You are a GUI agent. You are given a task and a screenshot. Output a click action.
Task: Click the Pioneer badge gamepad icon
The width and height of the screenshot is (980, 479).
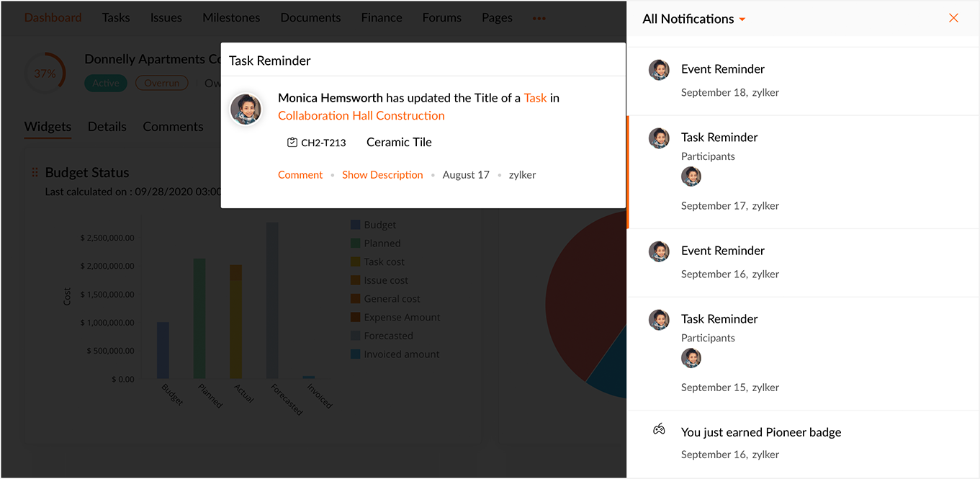pyautogui.click(x=659, y=430)
